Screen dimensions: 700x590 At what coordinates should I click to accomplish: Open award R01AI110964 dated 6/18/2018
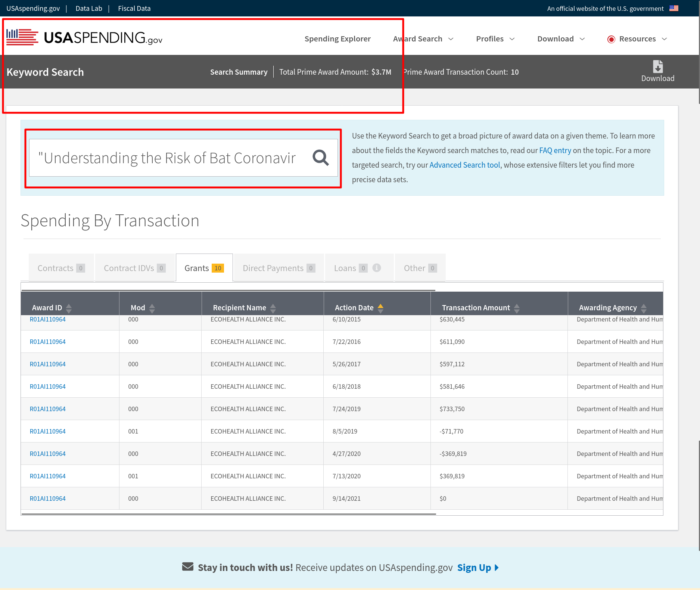(47, 386)
